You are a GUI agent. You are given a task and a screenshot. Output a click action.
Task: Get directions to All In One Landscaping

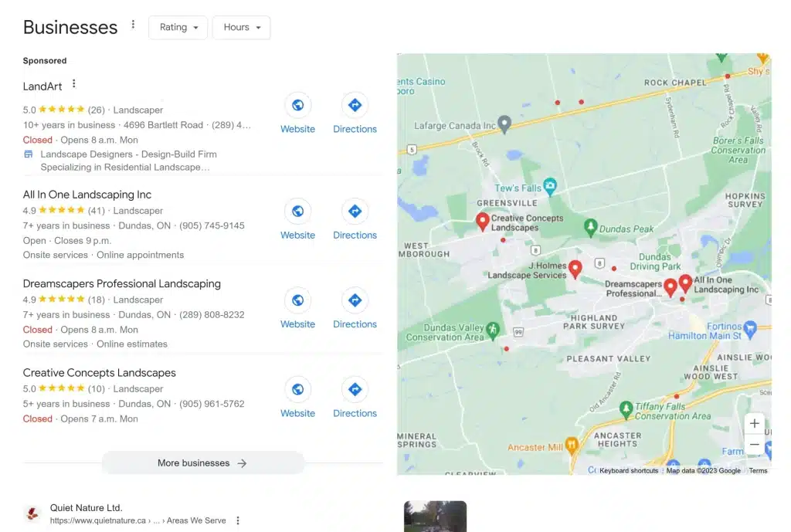pyautogui.click(x=355, y=211)
